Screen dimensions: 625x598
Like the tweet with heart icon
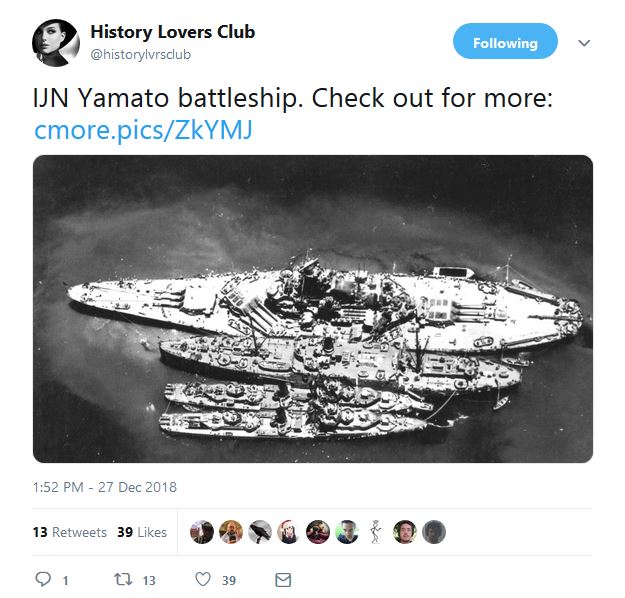203,579
